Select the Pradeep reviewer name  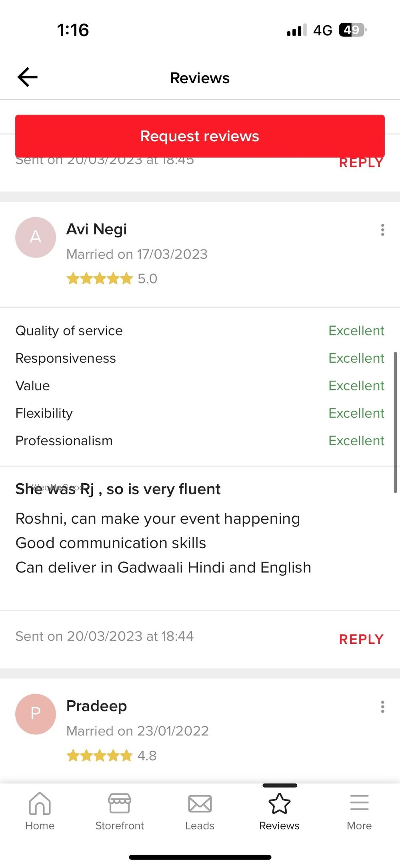(x=96, y=706)
